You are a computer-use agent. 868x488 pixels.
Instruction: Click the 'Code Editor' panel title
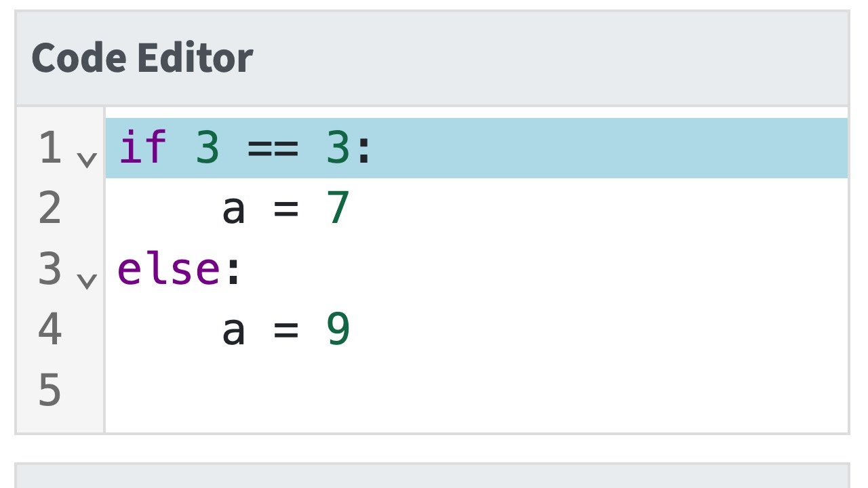click(x=142, y=58)
